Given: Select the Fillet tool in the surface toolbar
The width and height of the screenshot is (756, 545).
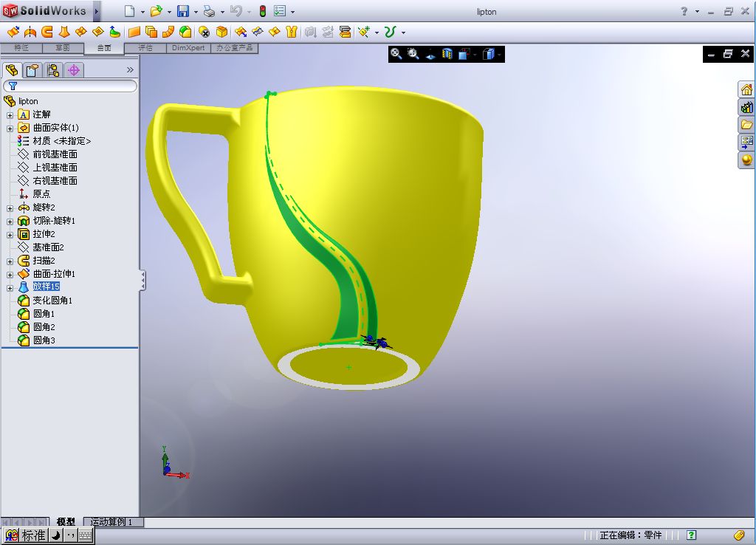Looking at the screenshot, I should click(x=185, y=32).
